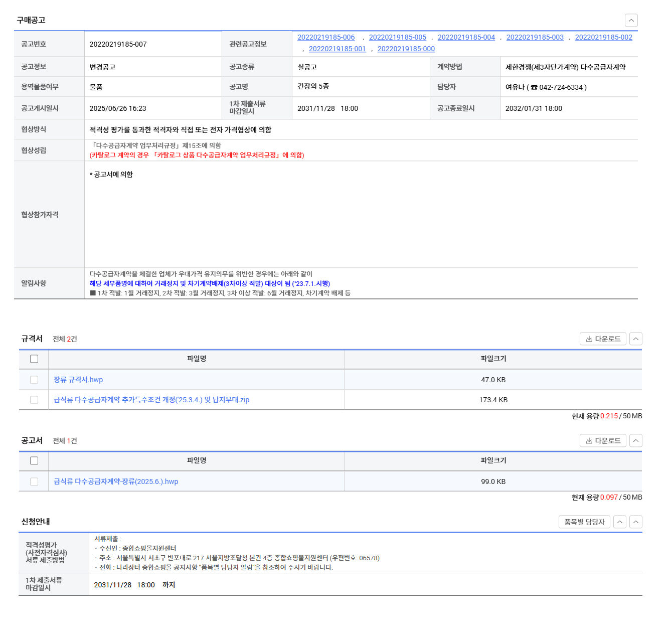Check the box for 장류 규격서.hwp
The image size is (672, 640).
[x=34, y=380]
